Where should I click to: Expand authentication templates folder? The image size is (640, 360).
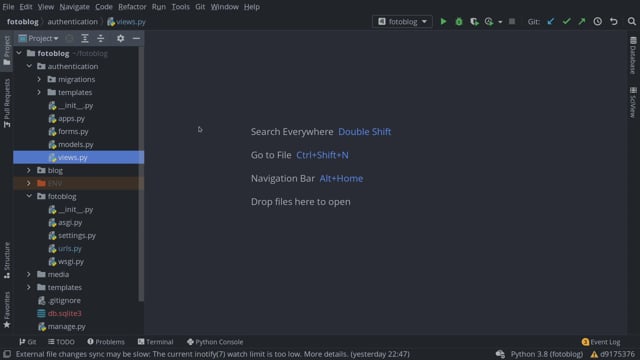click(x=39, y=92)
